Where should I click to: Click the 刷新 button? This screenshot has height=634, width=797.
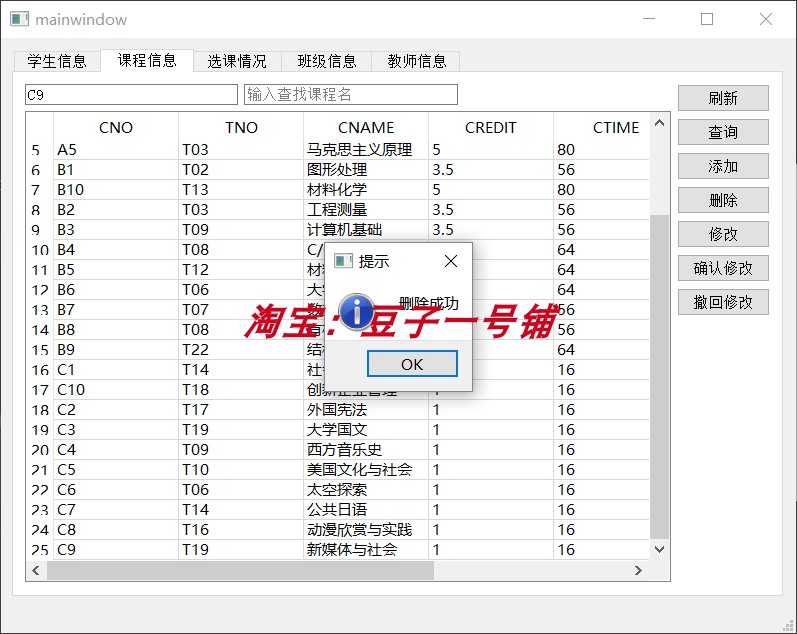point(723,98)
